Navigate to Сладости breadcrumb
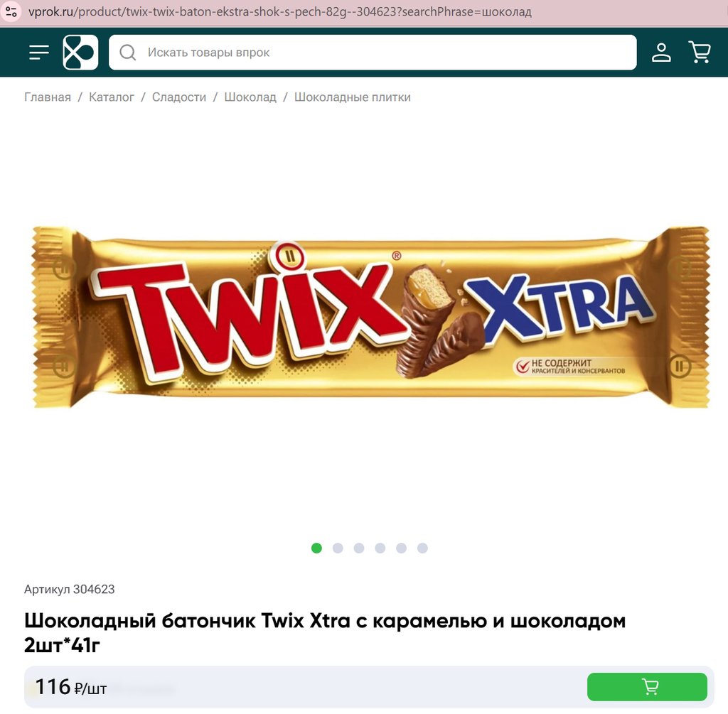This screenshot has width=728, height=714. tap(179, 97)
